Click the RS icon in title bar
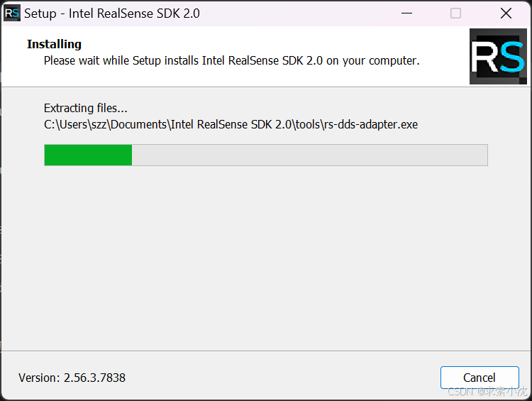Viewport: 532px width, 401px height. pyautogui.click(x=12, y=13)
